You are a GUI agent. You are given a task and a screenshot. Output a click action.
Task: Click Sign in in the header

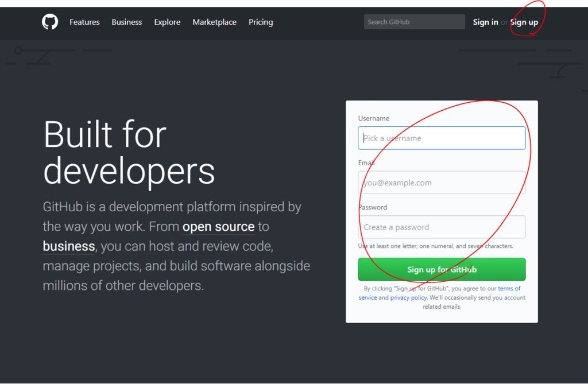point(485,22)
